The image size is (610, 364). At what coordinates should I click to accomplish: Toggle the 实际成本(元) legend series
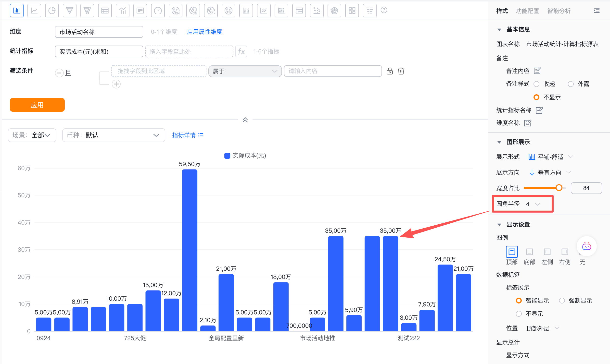(x=245, y=156)
